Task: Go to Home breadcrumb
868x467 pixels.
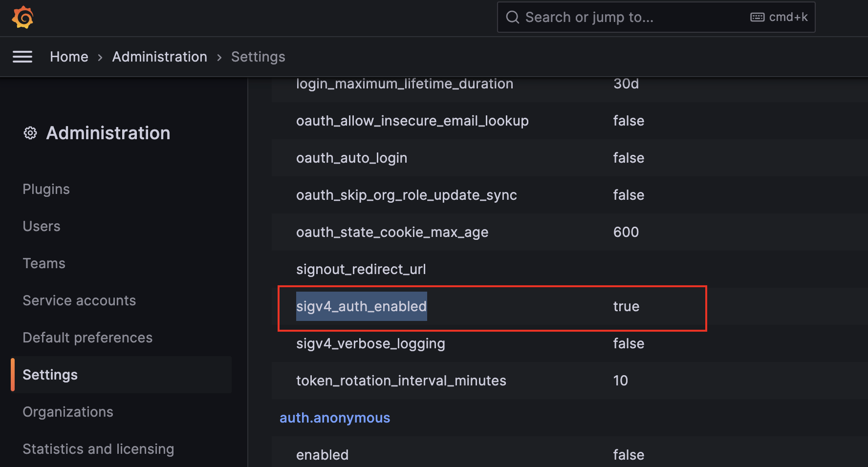Action: point(69,57)
